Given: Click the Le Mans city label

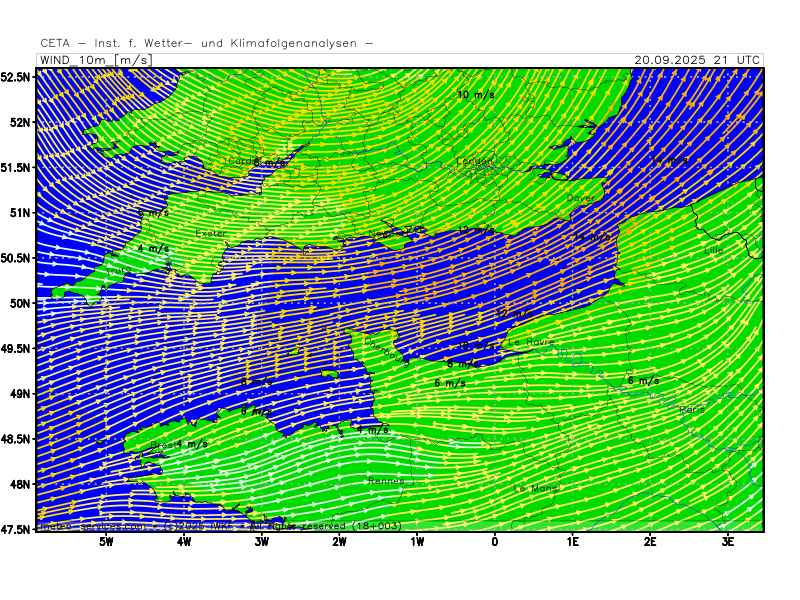Looking at the screenshot, I should coord(535,488).
